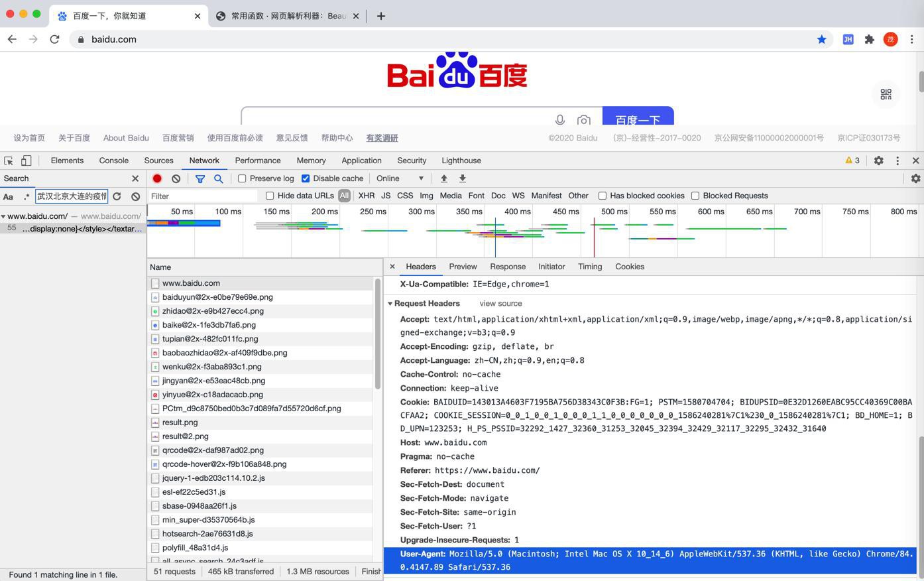Click the 百度一下 search button
This screenshot has width=924, height=581.
pyautogui.click(x=638, y=115)
